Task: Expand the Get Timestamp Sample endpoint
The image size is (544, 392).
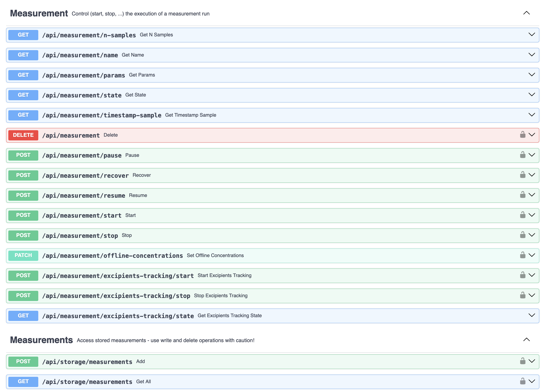Action: [x=532, y=115]
